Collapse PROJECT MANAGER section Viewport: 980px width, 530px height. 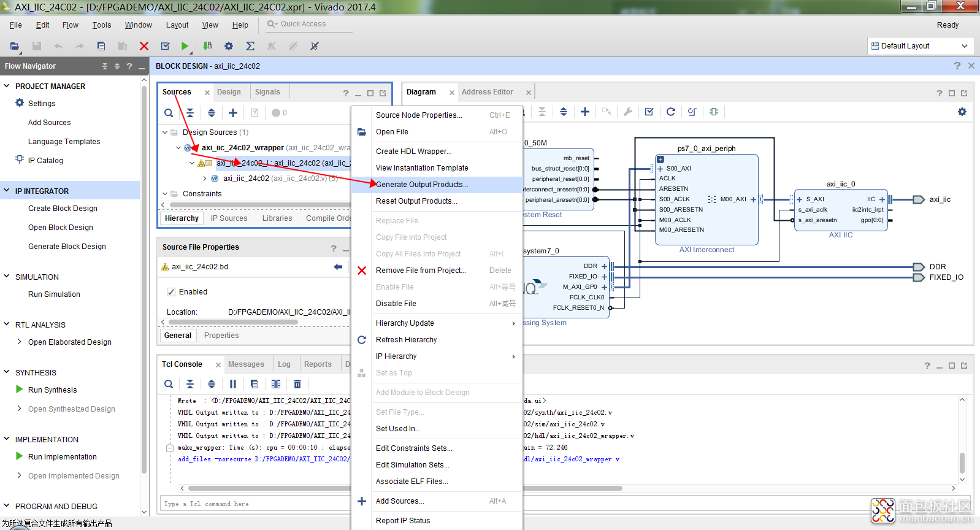click(x=7, y=86)
